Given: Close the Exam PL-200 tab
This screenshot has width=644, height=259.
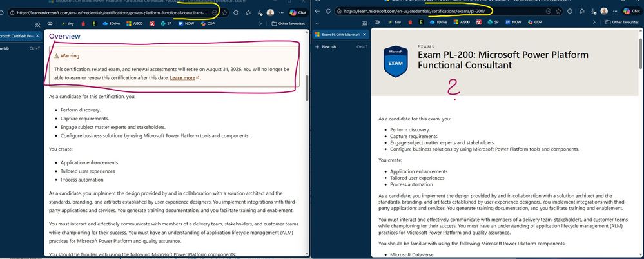Looking at the screenshot, I should 365,35.
